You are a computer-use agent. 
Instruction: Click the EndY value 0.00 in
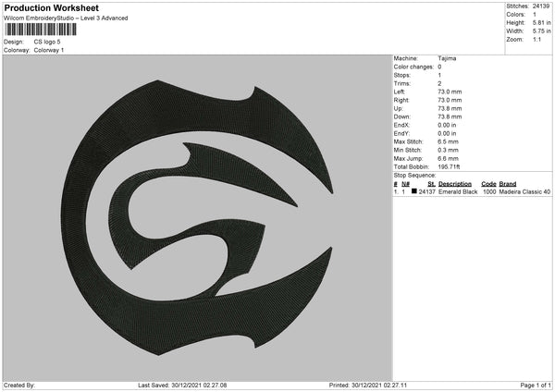tap(447, 134)
